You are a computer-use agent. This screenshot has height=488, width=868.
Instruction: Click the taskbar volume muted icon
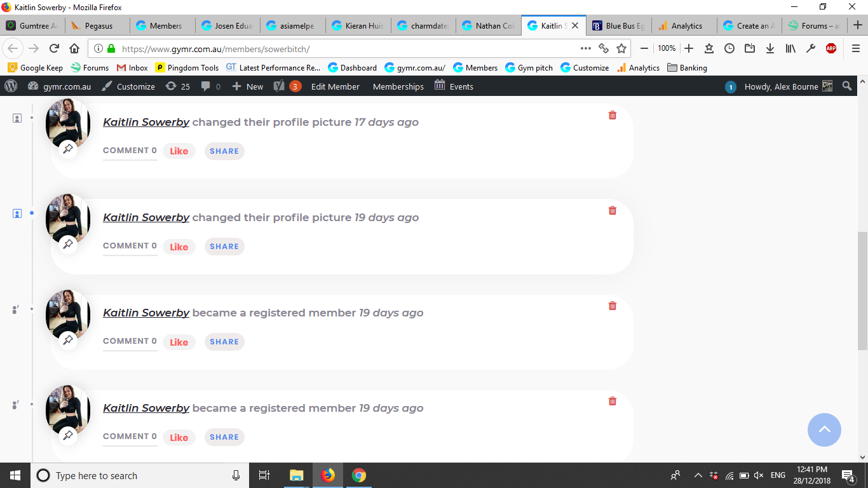point(759,475)
